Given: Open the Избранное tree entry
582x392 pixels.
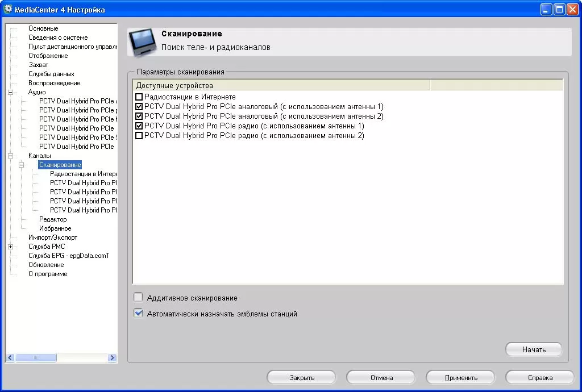Looking at the screenshot, I should point(55,228).
